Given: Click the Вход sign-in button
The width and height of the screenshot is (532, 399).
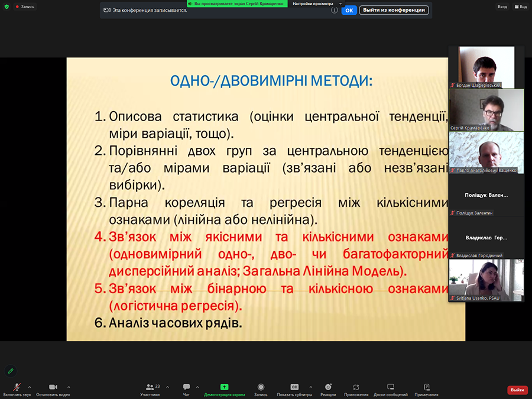Looking at the screenshot, I should point(502,7).
